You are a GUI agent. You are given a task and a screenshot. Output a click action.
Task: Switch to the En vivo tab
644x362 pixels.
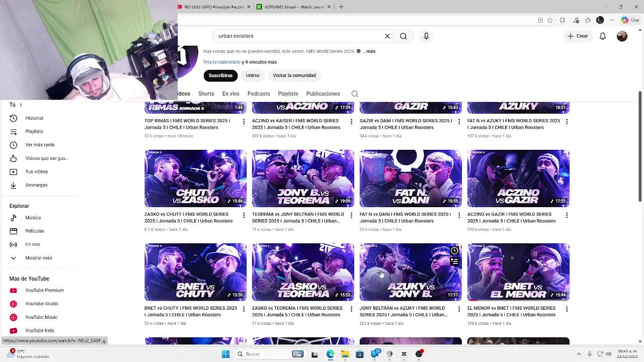point(231,94)
